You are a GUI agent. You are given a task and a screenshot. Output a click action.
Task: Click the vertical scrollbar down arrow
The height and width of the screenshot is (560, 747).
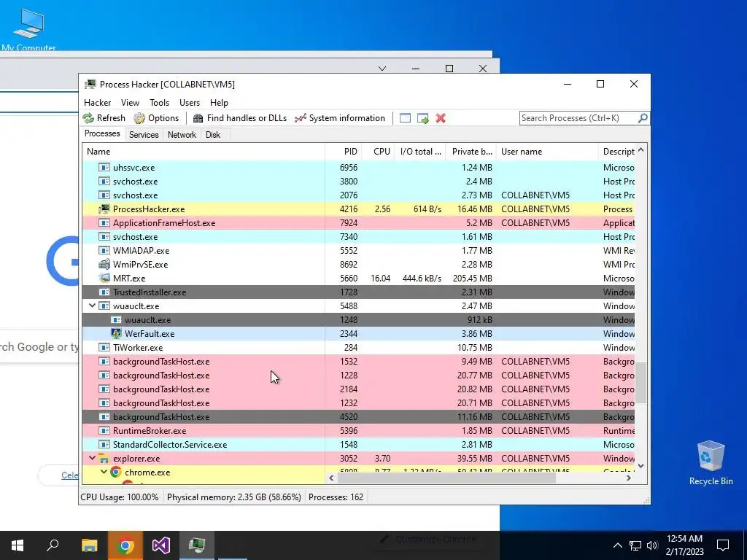click(x=640, y=466)
